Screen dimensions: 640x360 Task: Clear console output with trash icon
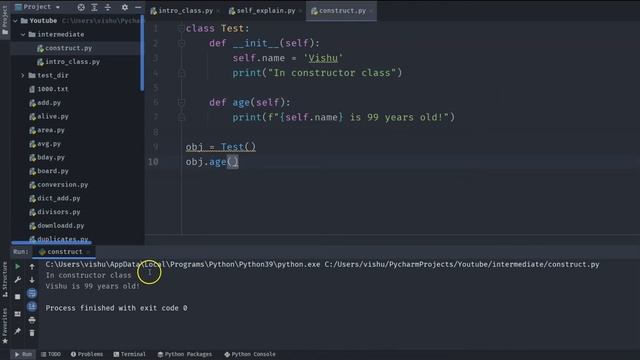tap(32, 333)
